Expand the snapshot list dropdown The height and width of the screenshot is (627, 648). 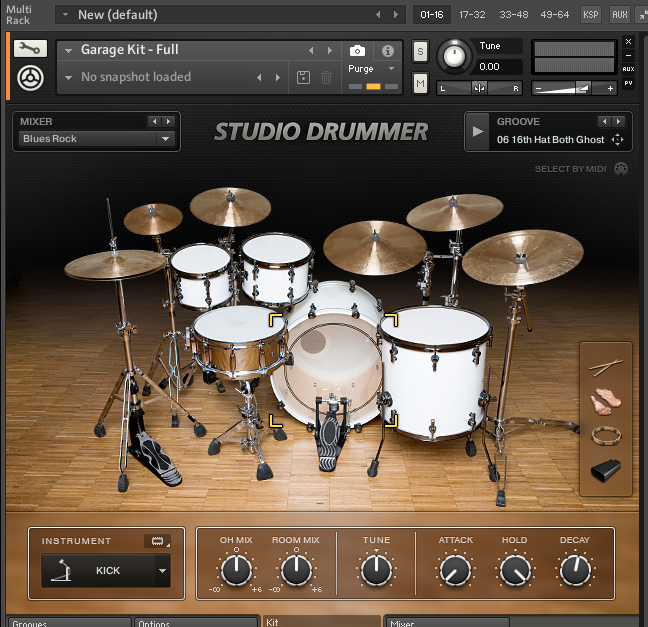point(68,77)
